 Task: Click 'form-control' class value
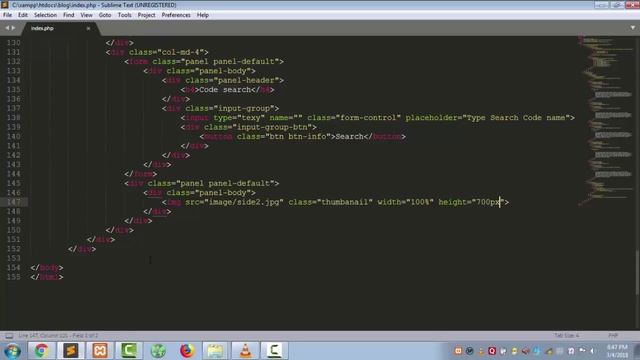click(368, 118)
